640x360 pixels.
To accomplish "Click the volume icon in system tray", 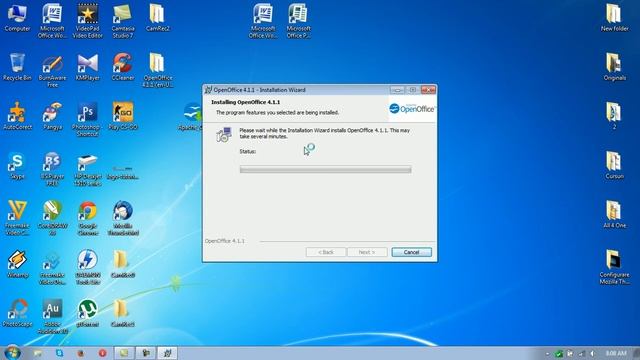I will (592, 353).
